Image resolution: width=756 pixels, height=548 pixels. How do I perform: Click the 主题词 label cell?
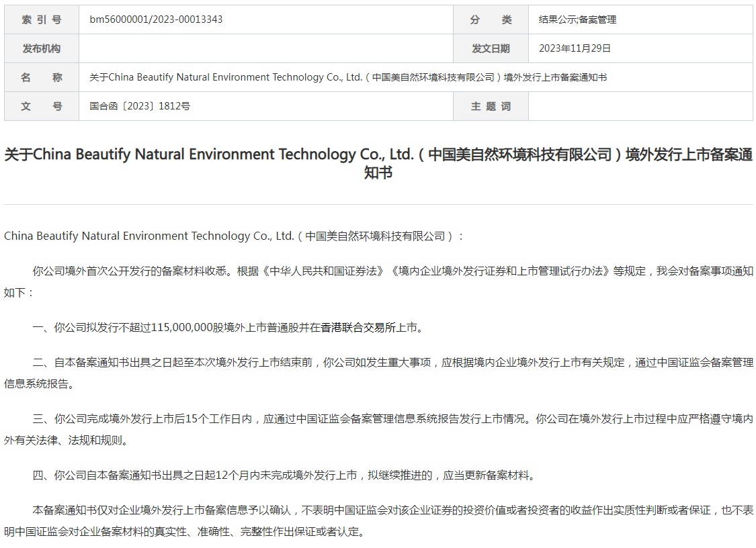coord(491,106)
